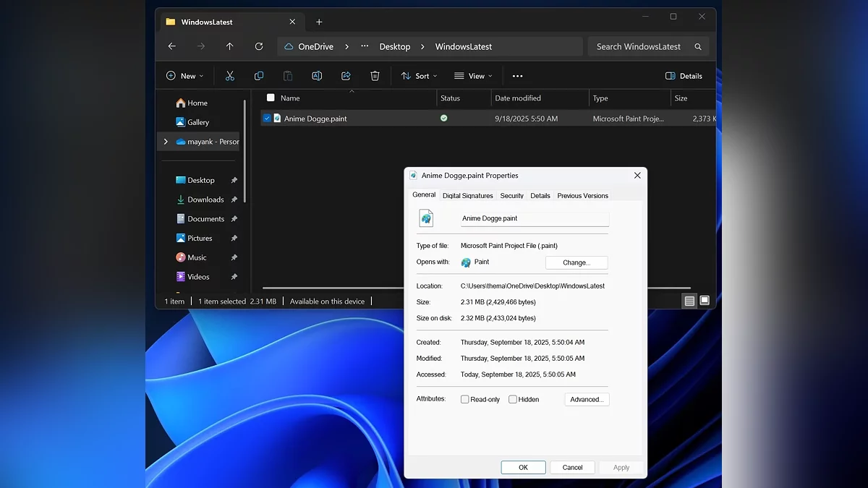The image size is (868, 488).
Task: Enable the Read-only attribute checkbox
Action: pos(465,399)
